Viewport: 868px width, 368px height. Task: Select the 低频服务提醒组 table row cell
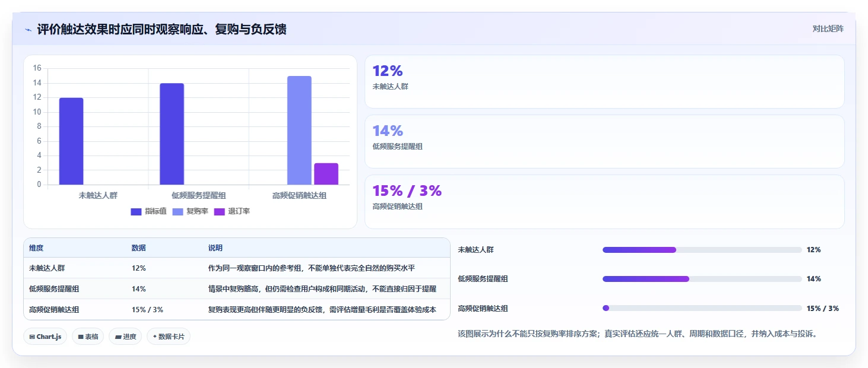[x=54, y=288]
